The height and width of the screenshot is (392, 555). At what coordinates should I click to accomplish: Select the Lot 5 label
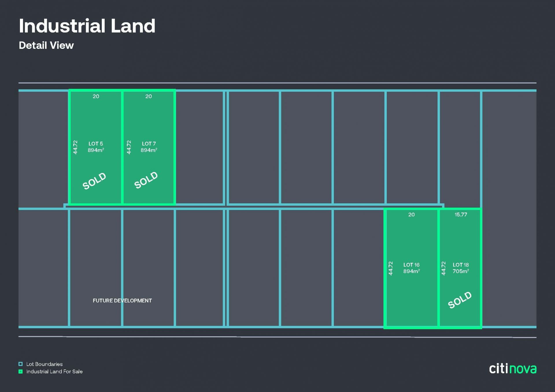[x=96, y=144]
